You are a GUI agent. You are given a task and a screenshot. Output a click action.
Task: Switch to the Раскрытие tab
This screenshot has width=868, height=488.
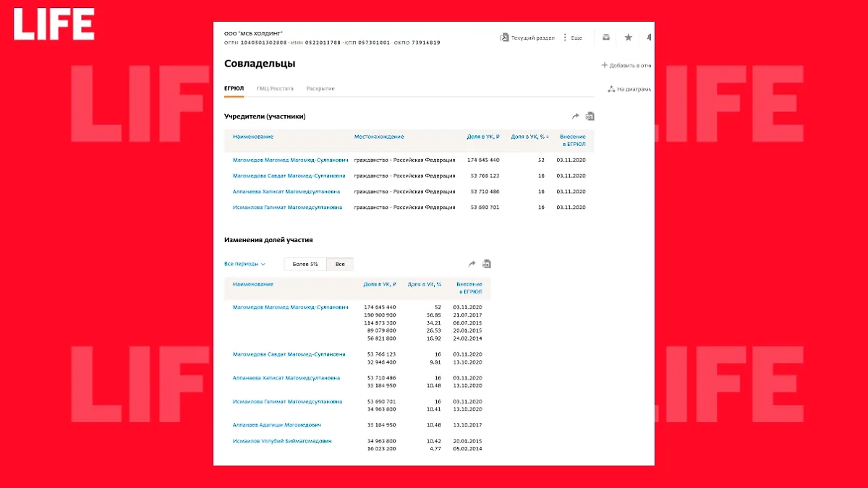pos(320,88)
